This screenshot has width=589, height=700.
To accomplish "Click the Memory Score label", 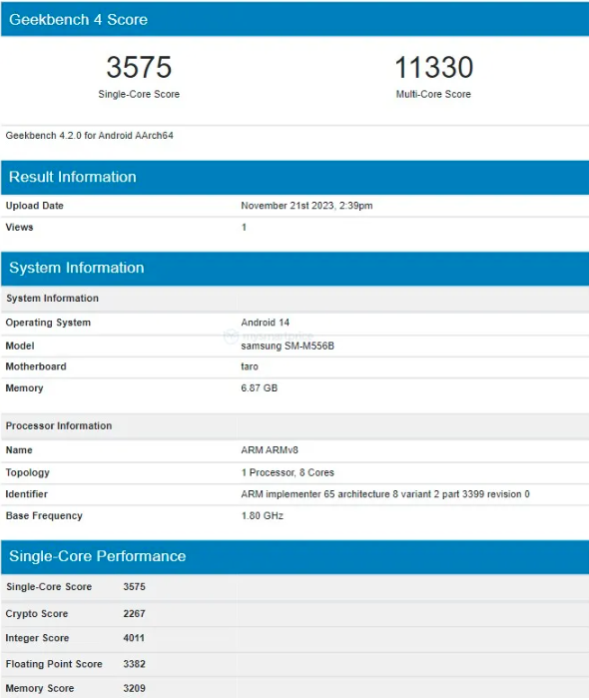I will click(40, 688).
